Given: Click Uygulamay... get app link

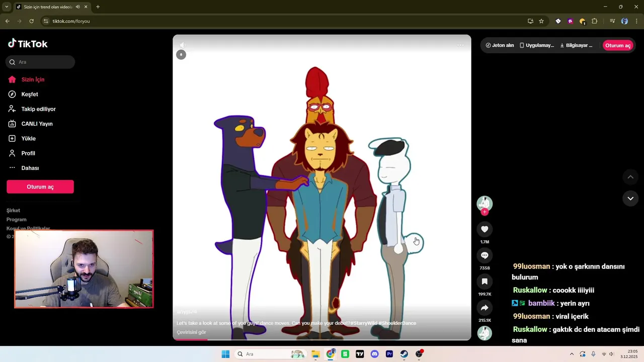Looking at the screenshot, I should pyautogui.click(x=537, y=45).
